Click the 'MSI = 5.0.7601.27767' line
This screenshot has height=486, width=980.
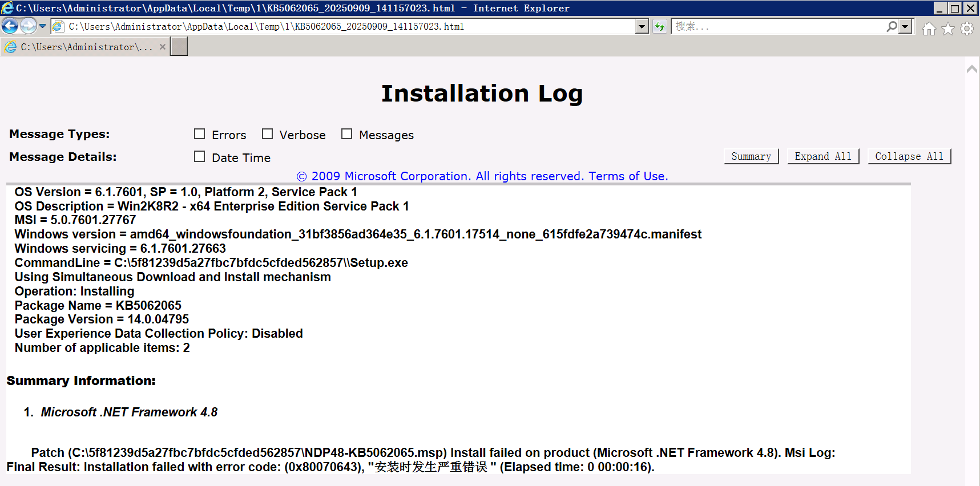(x=75, y=220)
